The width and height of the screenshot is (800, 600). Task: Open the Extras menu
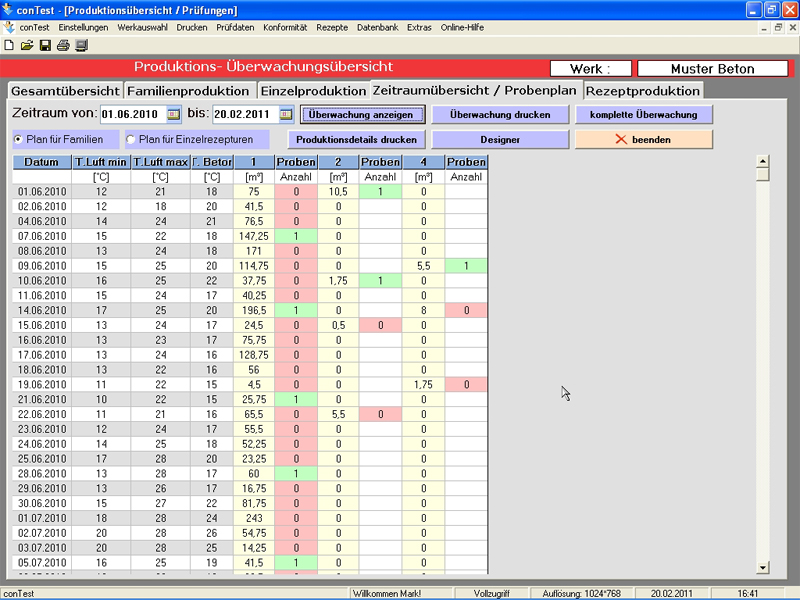(419, 28)
